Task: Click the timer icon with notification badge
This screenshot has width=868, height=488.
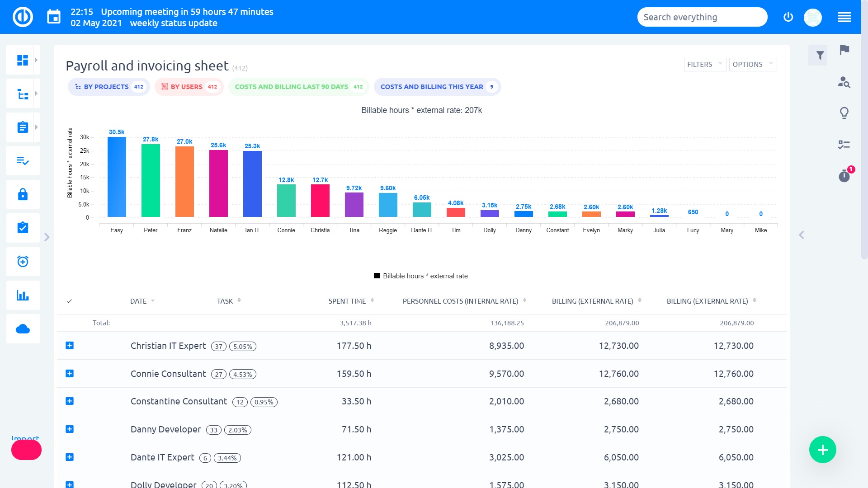Action: point(844,177)
